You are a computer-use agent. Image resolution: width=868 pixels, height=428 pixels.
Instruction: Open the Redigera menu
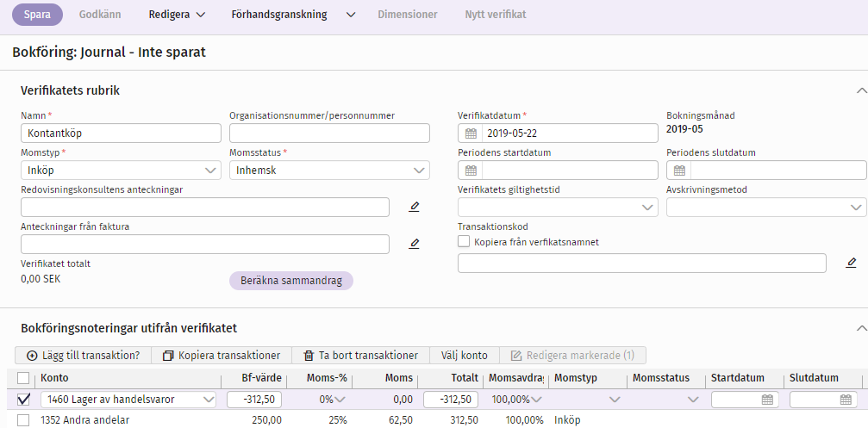(178, 15)
